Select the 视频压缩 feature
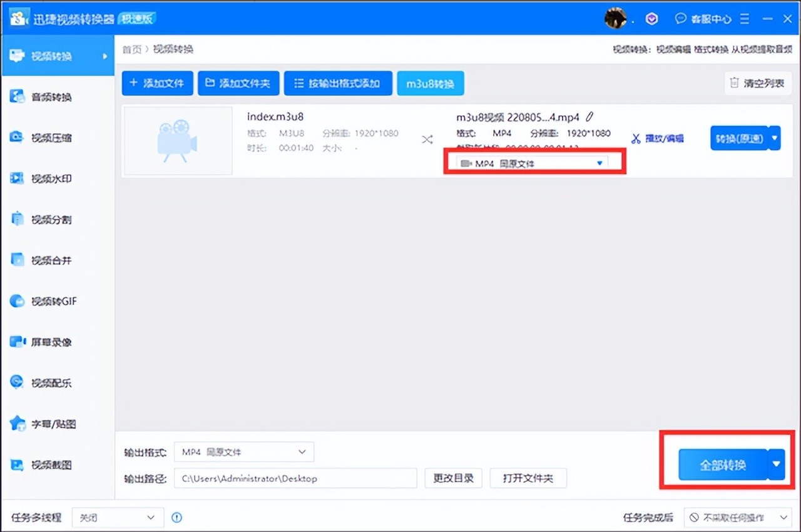The width and height of the screenshot is (801, 532). (x=44, y=138)
